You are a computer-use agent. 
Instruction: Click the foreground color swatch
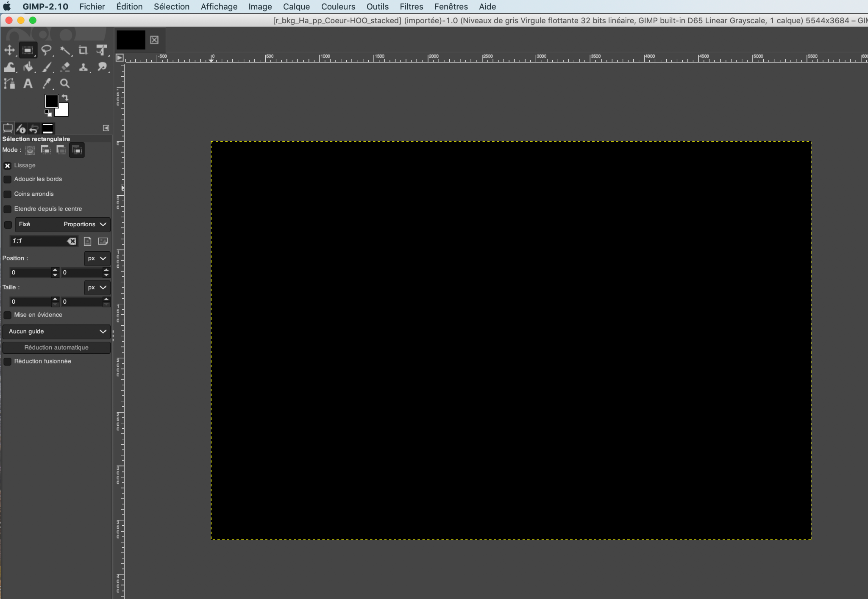[x=51, y=101]
